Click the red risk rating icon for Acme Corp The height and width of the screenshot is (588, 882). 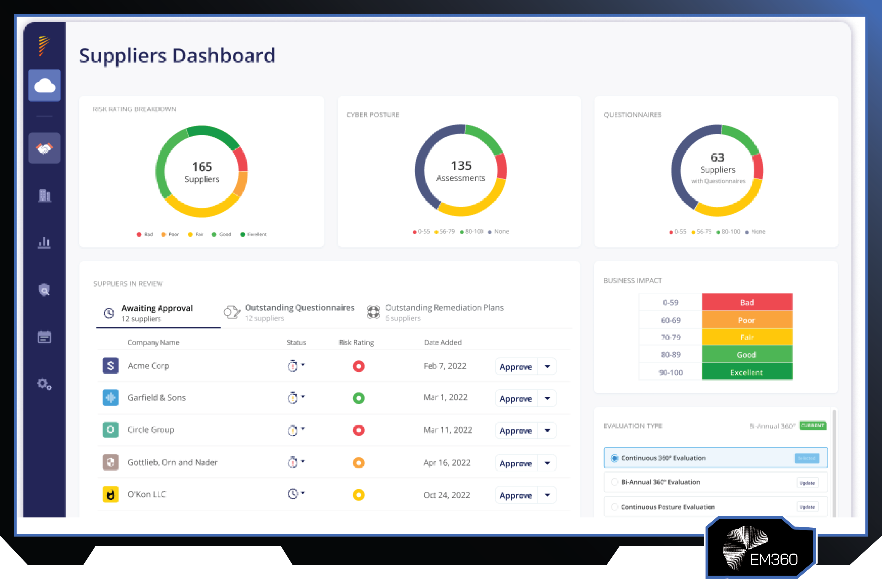point(359,366)
